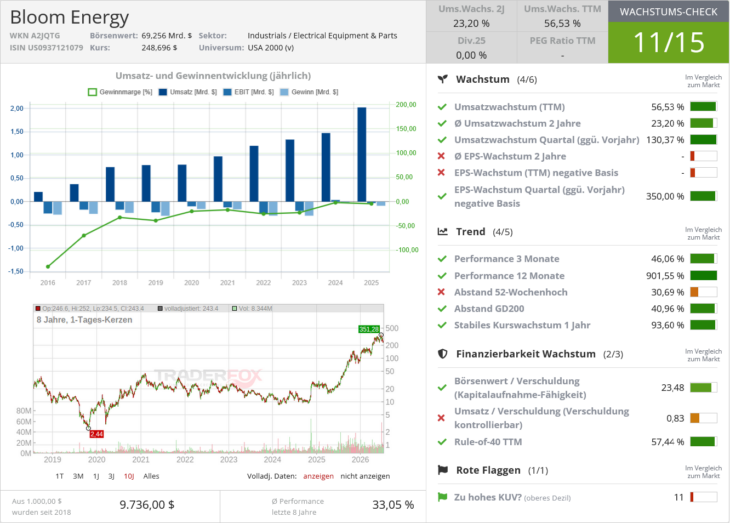
Task: Select the 1T time range
Action: pos(59,476)
